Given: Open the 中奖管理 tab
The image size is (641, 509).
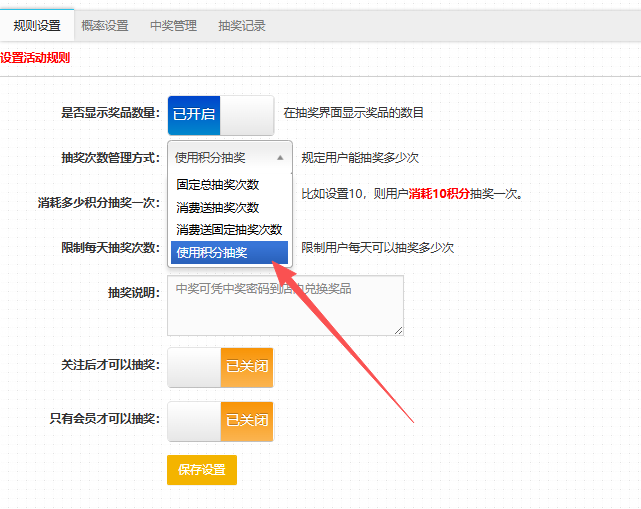Looking at the screenshot, I should (x=173, y=26).
